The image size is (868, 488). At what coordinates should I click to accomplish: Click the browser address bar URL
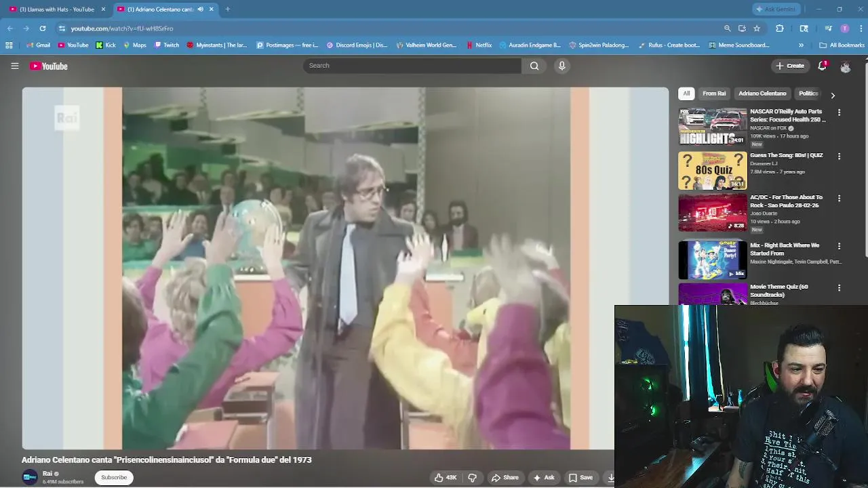122,28
